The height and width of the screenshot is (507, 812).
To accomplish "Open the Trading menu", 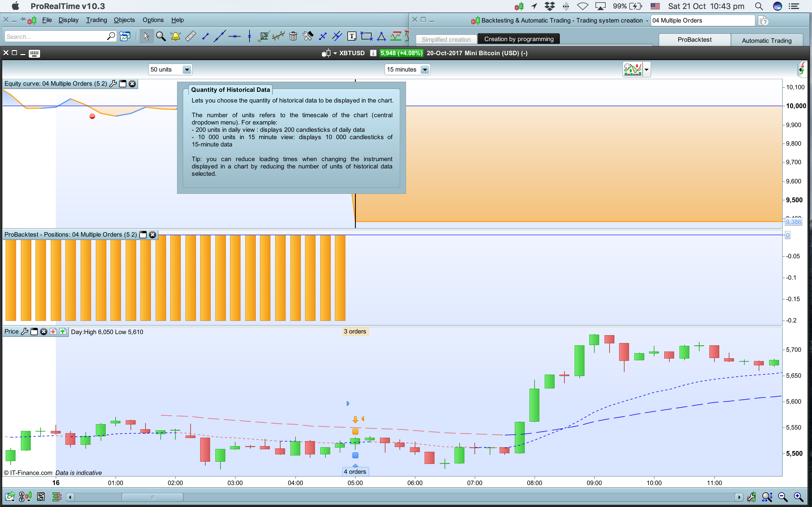I will coord(96,20).
